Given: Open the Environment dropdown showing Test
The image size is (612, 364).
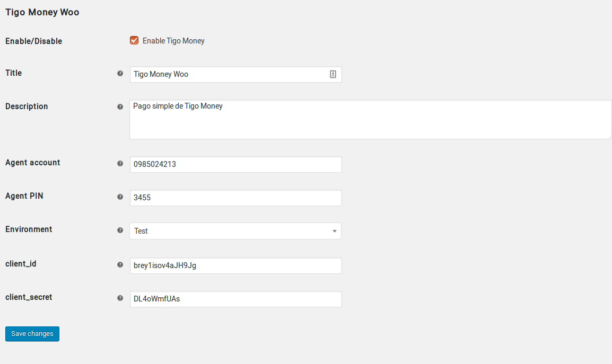Looking at the screenshot, I should pos(235,231).
